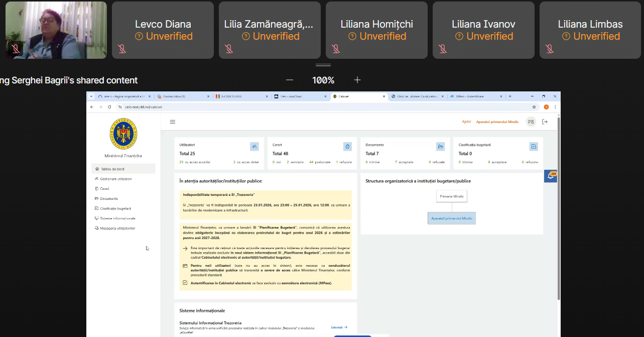This screenshot has height=337, width=644.
Task: Bookmark this page with the star icon
Action: pyautogui.click(x=534, y=107)
